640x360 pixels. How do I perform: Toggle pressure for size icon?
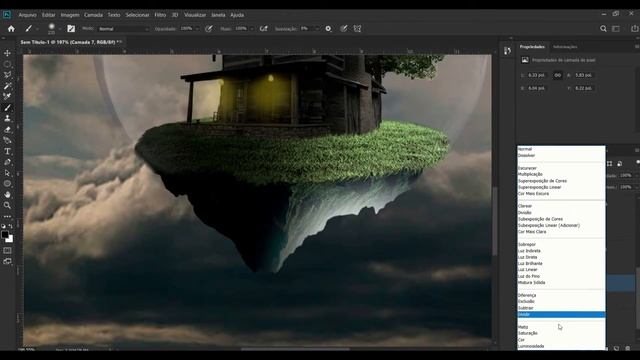pos(344,29)
